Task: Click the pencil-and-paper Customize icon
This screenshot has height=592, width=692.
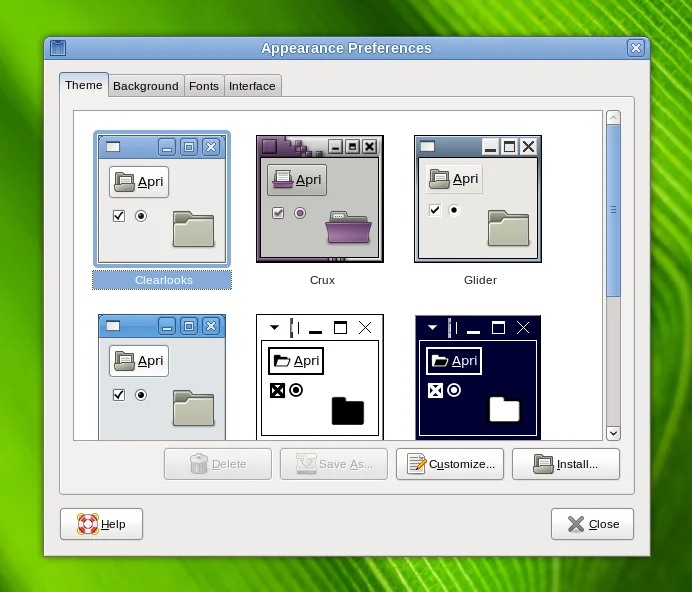Action: click(416, 464)
